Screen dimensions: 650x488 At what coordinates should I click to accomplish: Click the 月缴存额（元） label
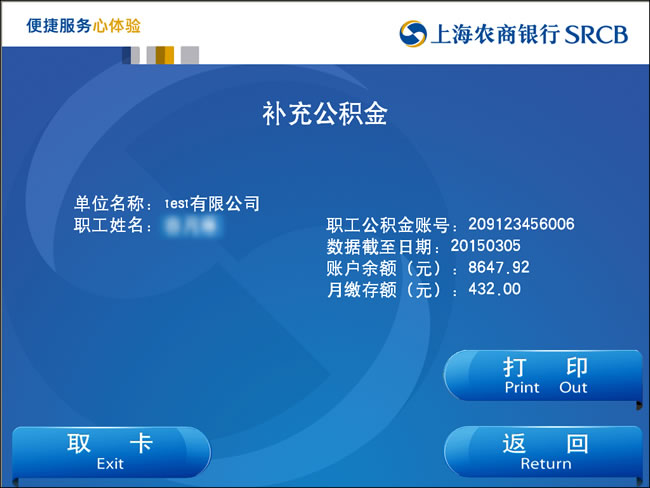point(391,291)
